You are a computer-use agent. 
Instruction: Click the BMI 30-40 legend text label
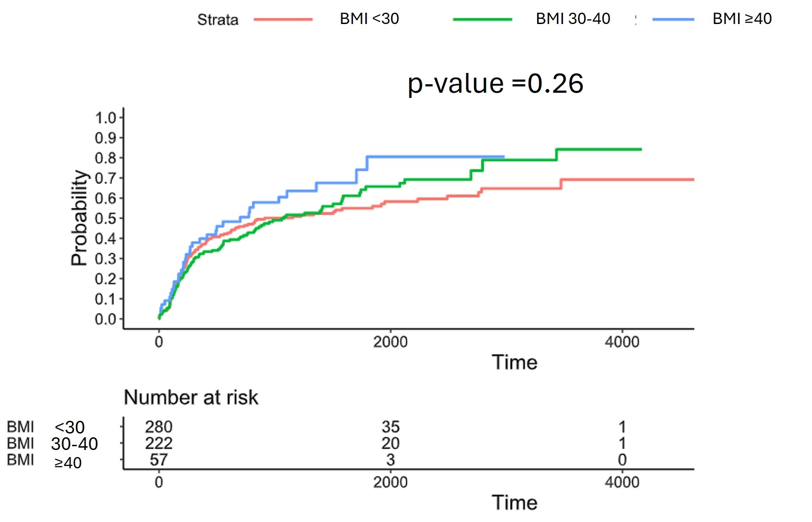573,19
